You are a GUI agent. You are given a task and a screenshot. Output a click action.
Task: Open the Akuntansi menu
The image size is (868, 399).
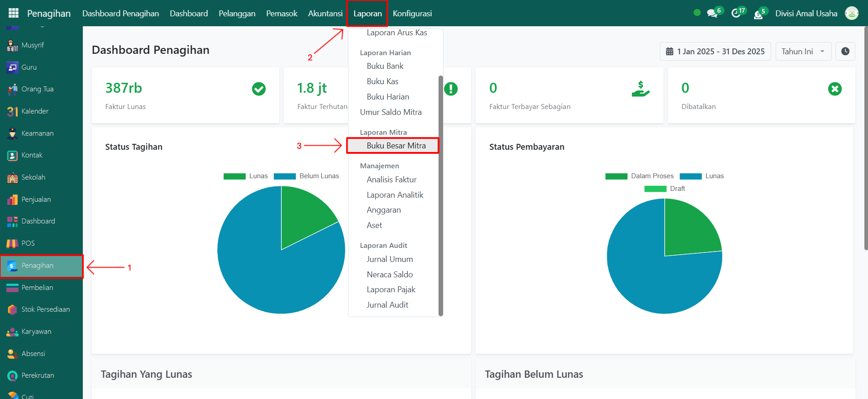(x=325, y=14)
